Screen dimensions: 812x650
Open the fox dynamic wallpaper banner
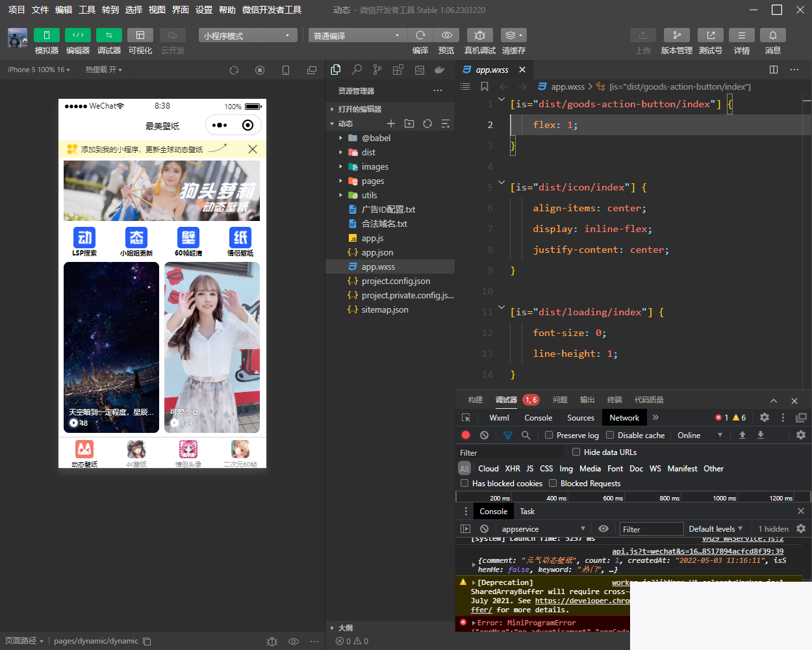pos(162,191)
